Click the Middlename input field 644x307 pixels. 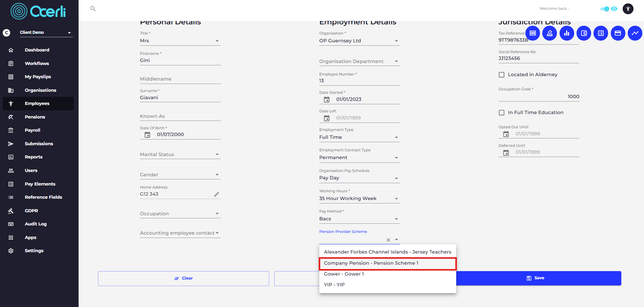coord(180,79)
